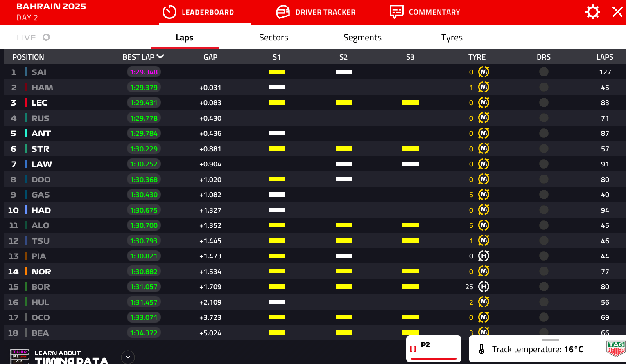Image resolution: width=626 pixels, height=364 pixels.
Task: Click LEC yellow S1 sector bar
Action: [277, 103]
